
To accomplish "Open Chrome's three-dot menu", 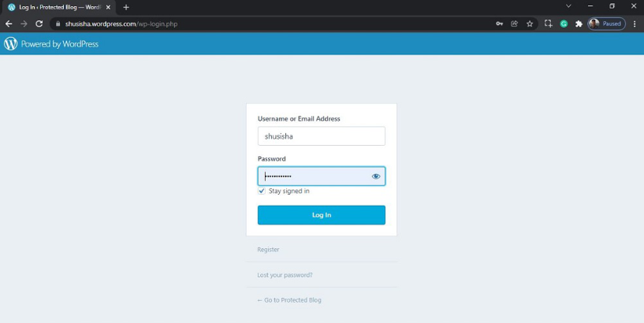I will [x=635, y=24].
